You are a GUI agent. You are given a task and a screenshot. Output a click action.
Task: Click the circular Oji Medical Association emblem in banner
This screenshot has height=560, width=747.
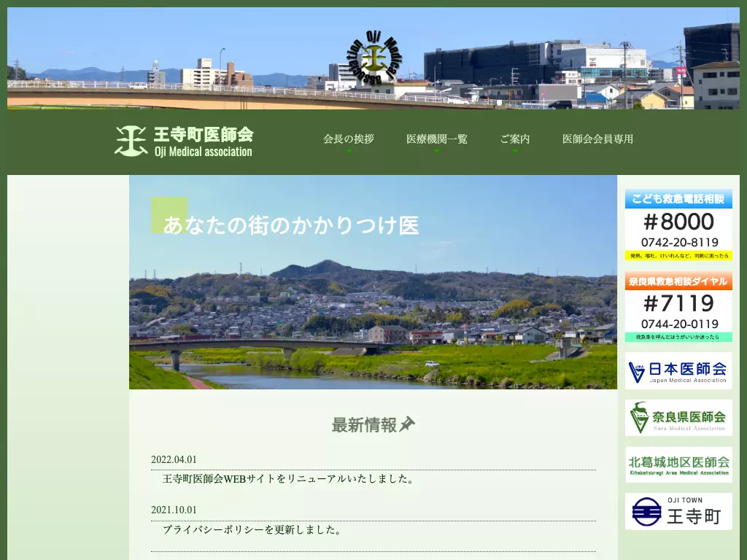[373, 58]
